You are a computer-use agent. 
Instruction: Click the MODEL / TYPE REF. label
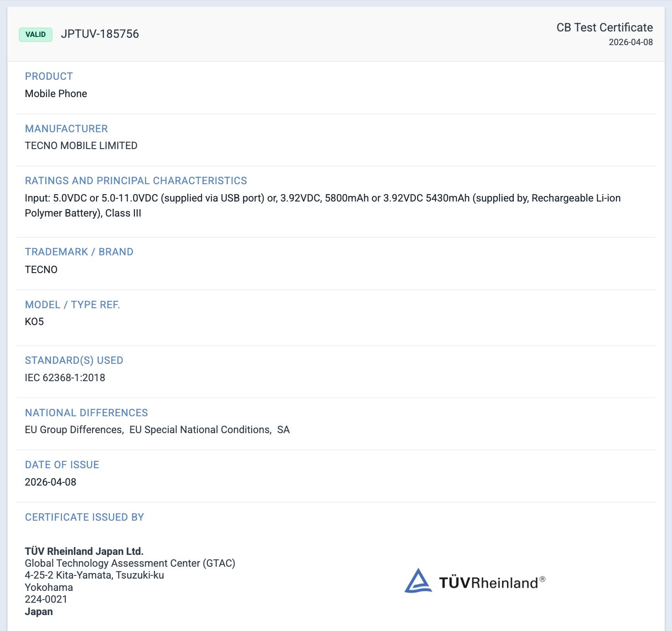point(72,305)
